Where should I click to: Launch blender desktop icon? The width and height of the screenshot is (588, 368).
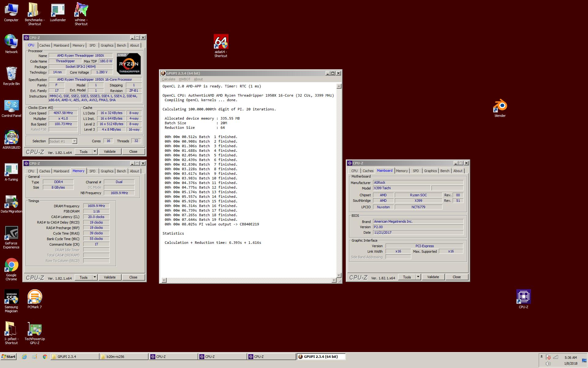(x=500, y=108)
